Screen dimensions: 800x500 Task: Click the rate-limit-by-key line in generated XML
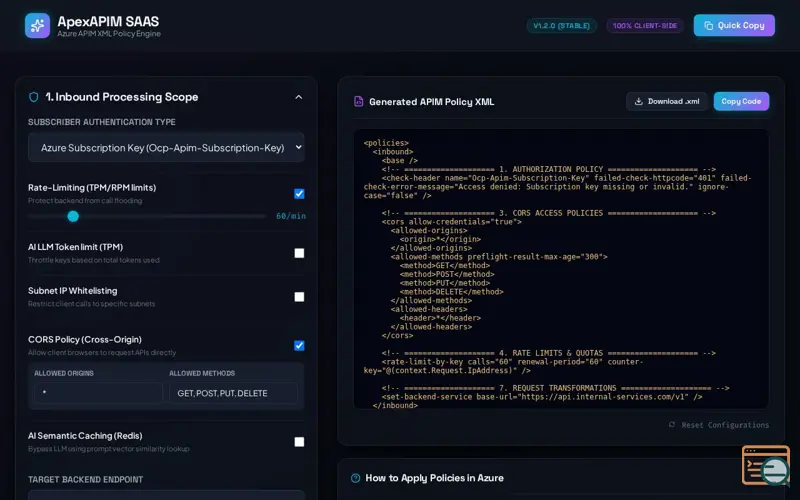pos(503,366)
